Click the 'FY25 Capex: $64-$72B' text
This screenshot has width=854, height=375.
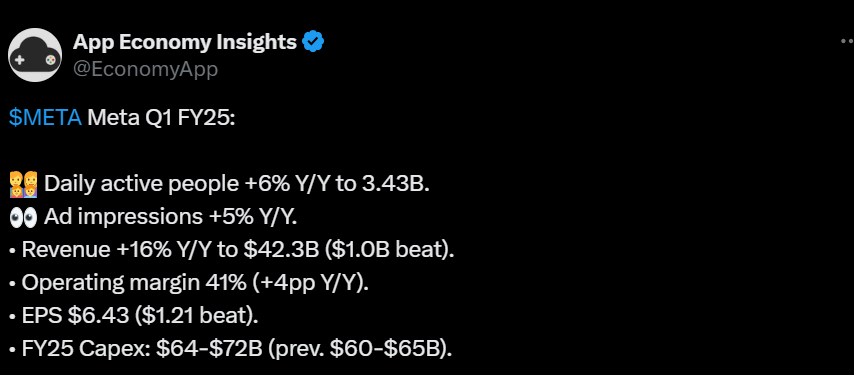point(142,349)
